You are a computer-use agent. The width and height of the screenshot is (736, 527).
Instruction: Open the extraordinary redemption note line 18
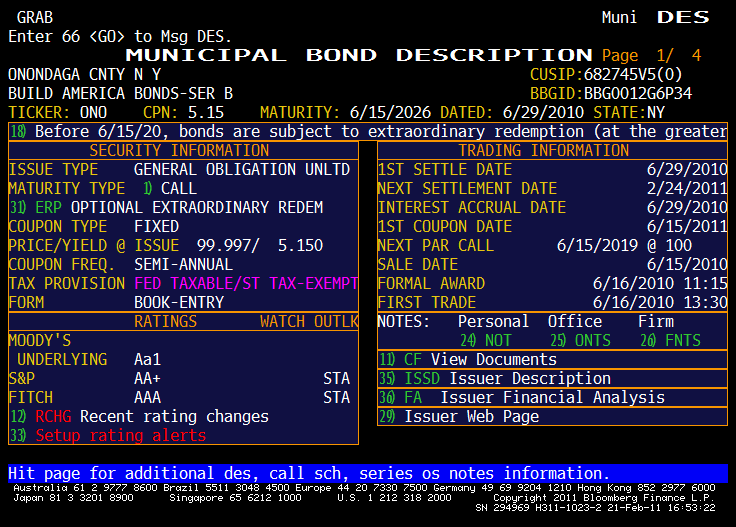point(368,131)
